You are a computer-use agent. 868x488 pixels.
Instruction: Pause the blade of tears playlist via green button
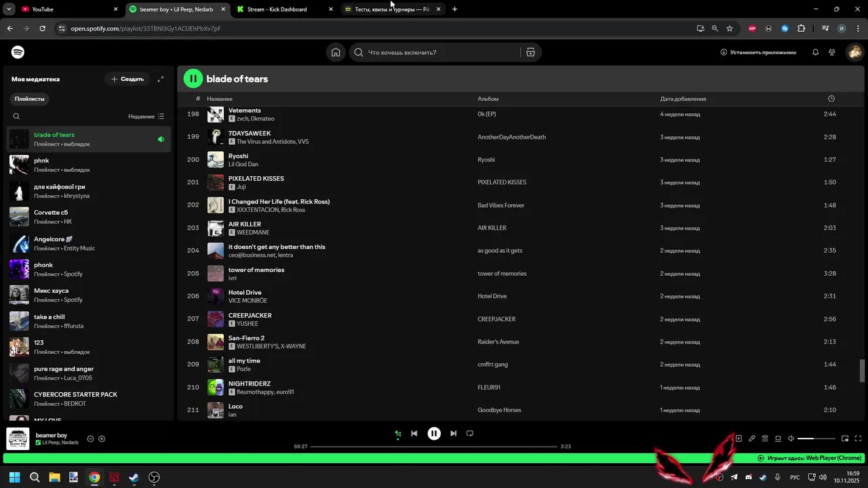193,79
